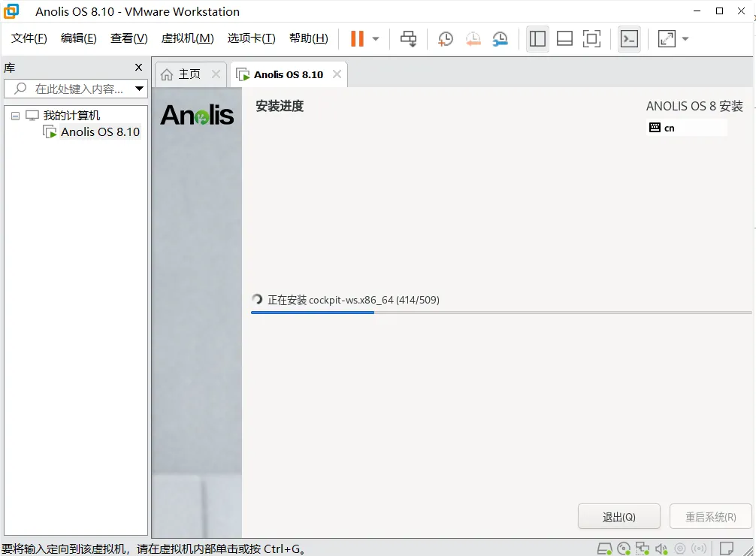This screenshot has width=756, height=556.
Task: Pause the virtual machine
Action: 357,38
